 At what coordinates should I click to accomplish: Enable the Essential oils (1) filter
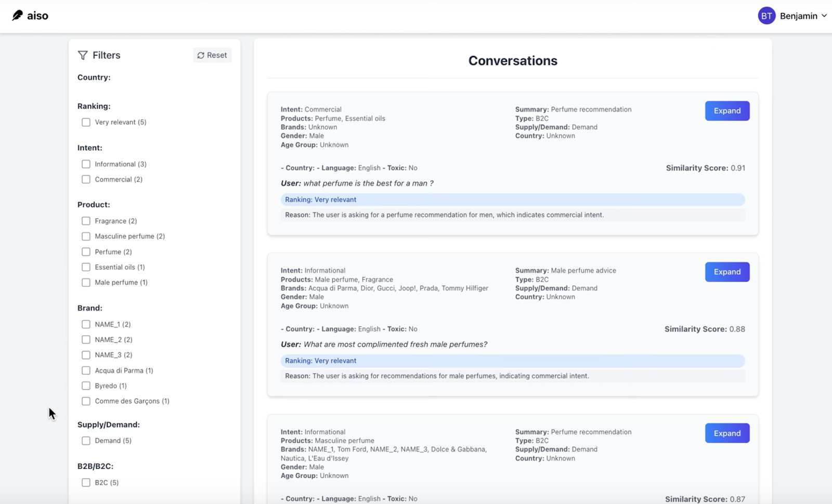(86, 267)
